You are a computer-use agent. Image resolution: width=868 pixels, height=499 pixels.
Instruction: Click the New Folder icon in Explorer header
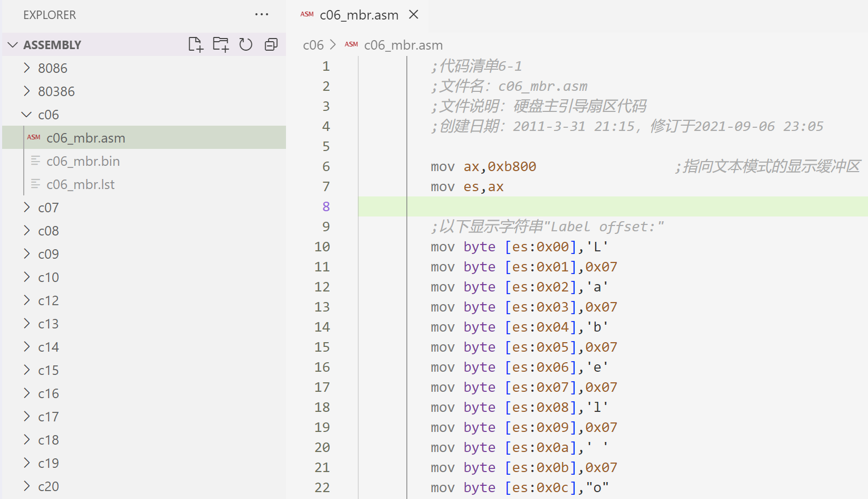(x=221, y=44)
